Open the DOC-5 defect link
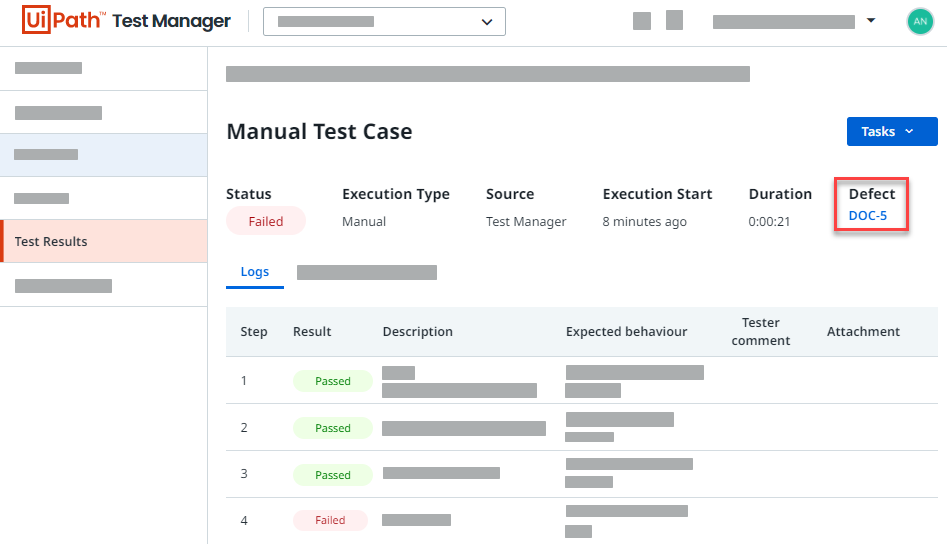This screenshot has width=947, height=544. coord(867,215)
